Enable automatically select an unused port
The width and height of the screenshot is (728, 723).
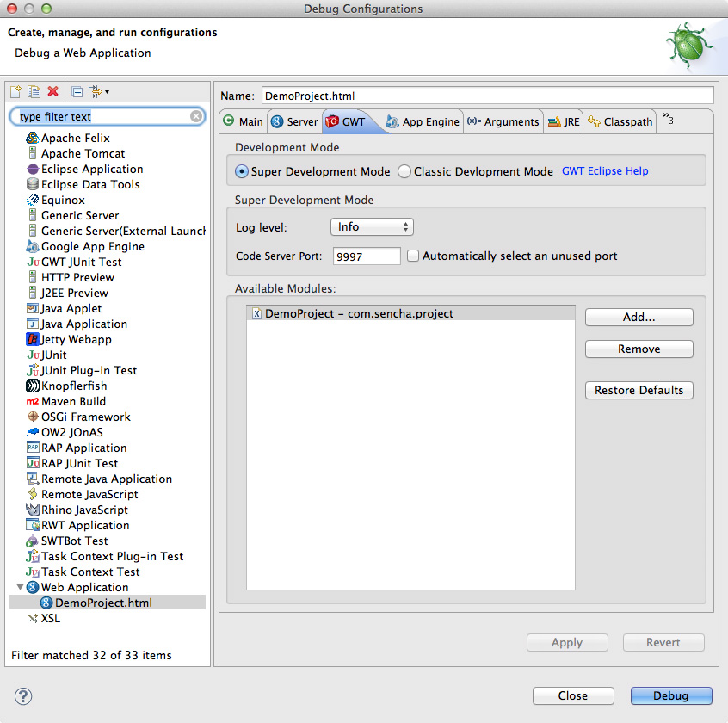click(413, 256)
